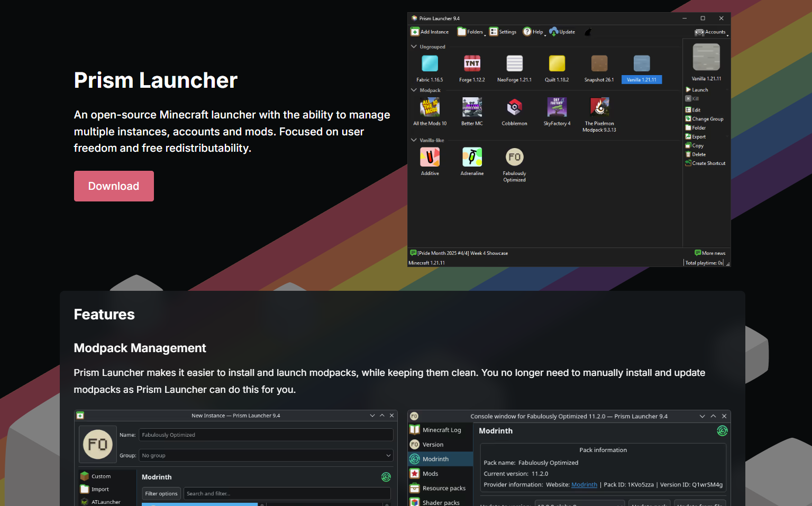
Task: Click Launch in the instance sidebar
Action: 699,90
